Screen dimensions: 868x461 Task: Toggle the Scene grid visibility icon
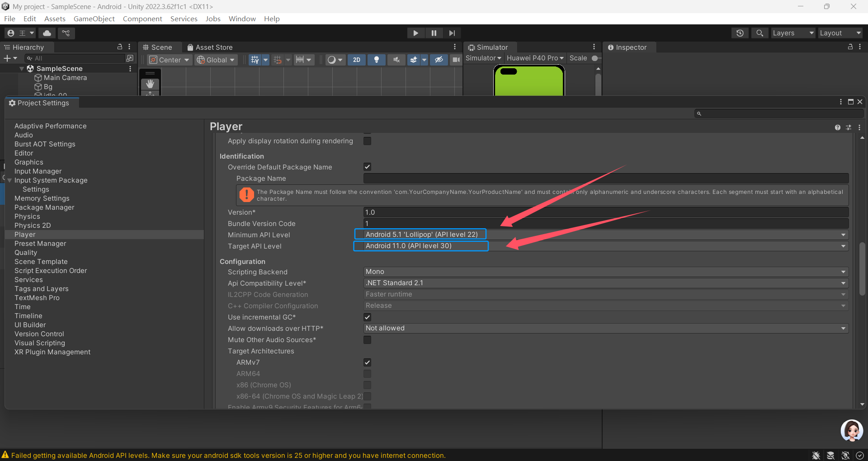pos(255,60)
